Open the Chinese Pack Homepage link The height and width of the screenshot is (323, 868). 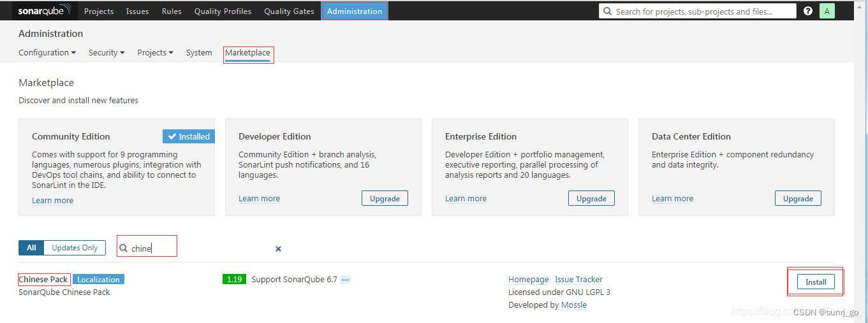click(528, 280)
